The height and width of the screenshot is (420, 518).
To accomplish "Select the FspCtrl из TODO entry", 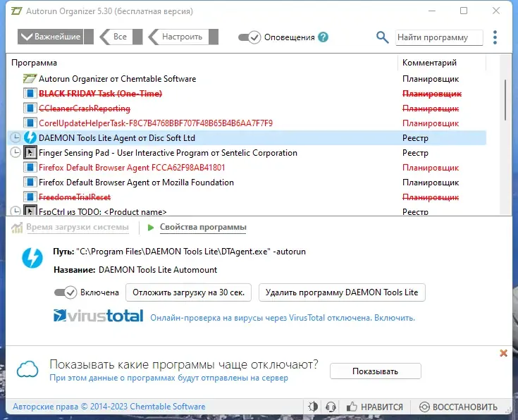I will 247,211.
